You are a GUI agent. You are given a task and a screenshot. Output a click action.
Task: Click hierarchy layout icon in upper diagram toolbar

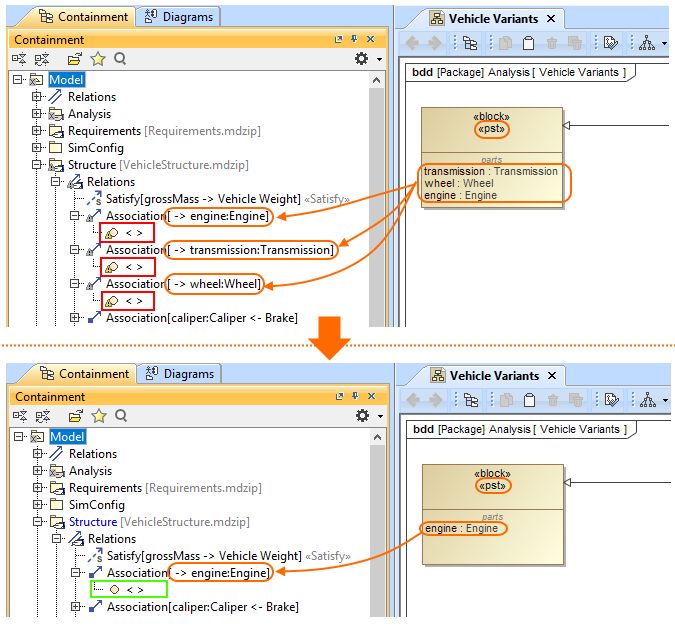tap(647, 43)
